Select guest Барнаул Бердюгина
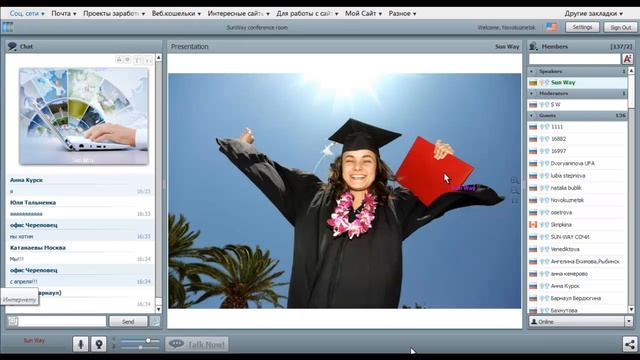Viewport: 640px width, 360px height. tap(578, 298)
